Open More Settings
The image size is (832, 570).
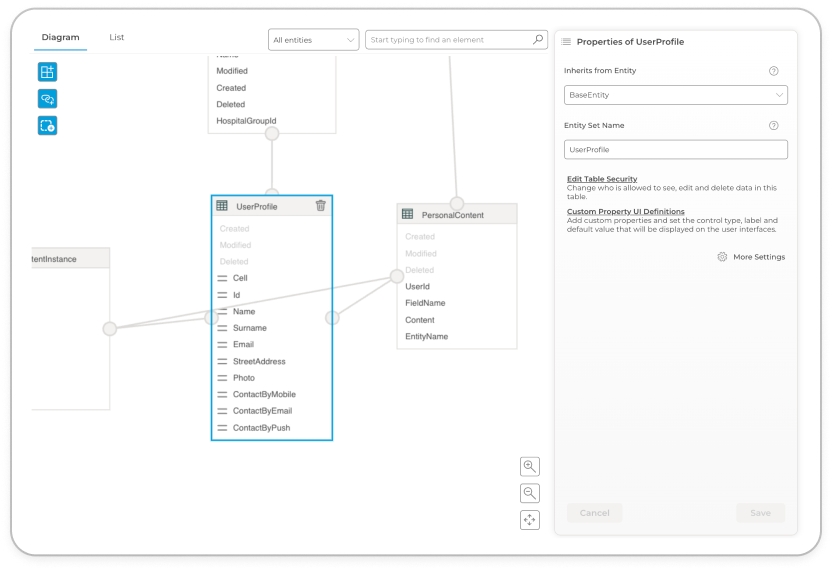751,257
